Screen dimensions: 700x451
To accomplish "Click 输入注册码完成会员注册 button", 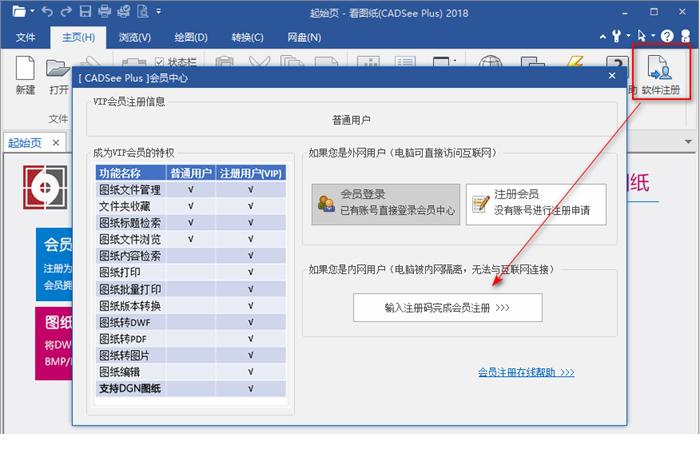I will click(447, 307).
